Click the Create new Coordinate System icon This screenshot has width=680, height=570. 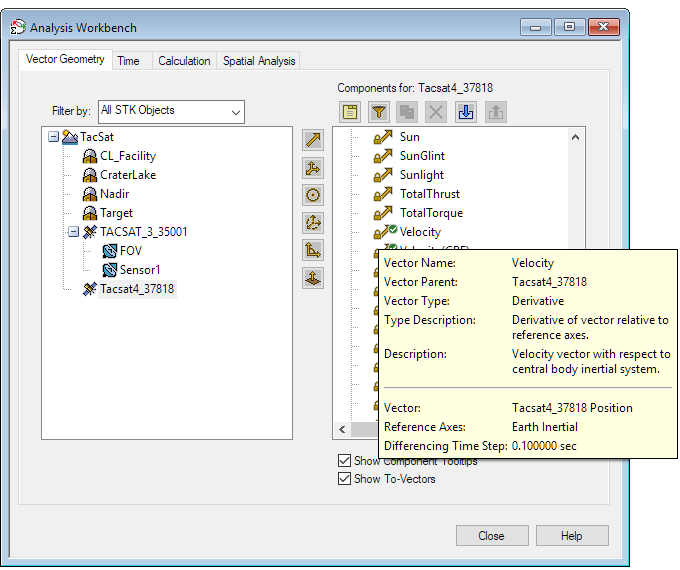pos(313,223)
